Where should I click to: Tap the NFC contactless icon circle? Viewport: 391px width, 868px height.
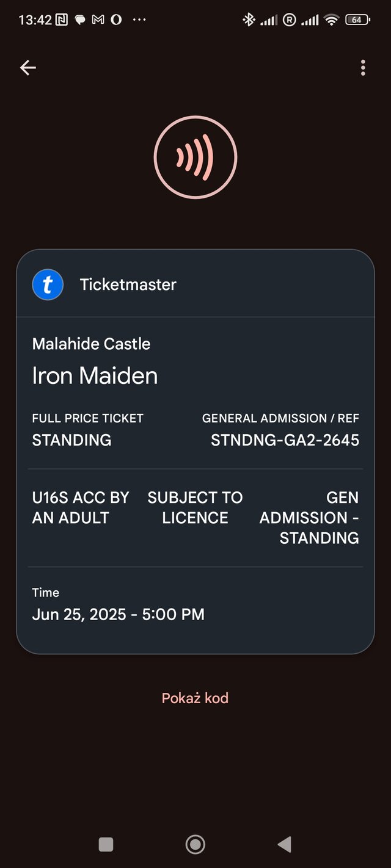click(195, 157)
